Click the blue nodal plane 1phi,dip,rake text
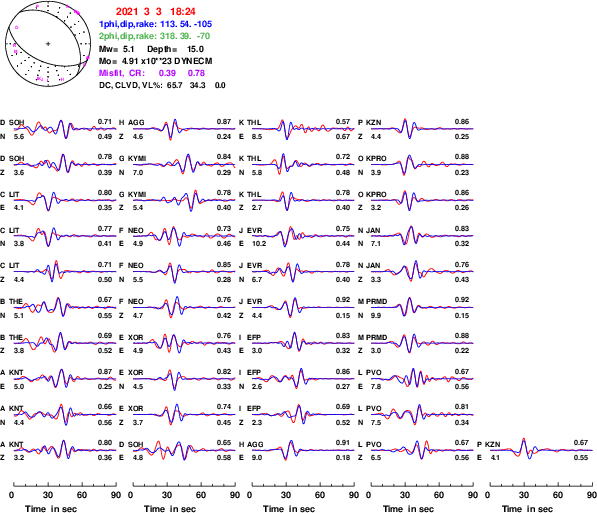 click(155, 24)
